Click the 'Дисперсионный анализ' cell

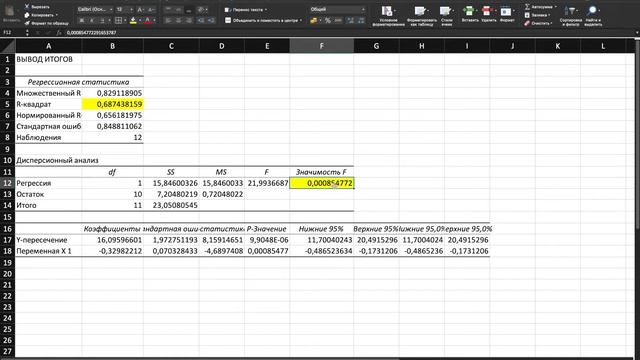[49, 160]
